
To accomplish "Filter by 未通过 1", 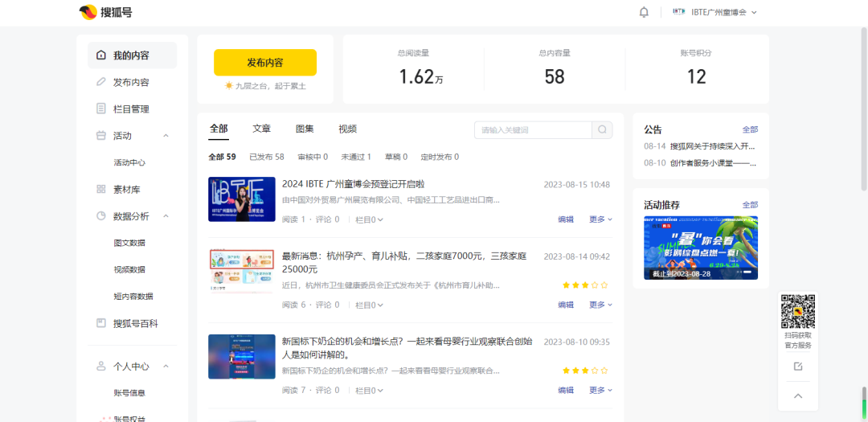I will pyautogui.click(x=356, y=157).
